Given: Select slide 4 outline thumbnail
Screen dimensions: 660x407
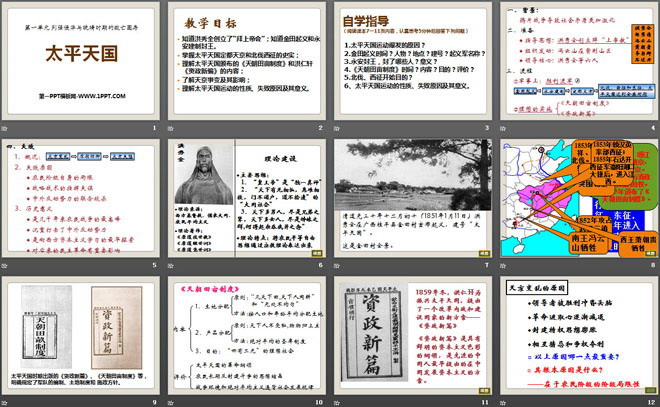Looking at the screenshot, I should [x=580, y=61].
